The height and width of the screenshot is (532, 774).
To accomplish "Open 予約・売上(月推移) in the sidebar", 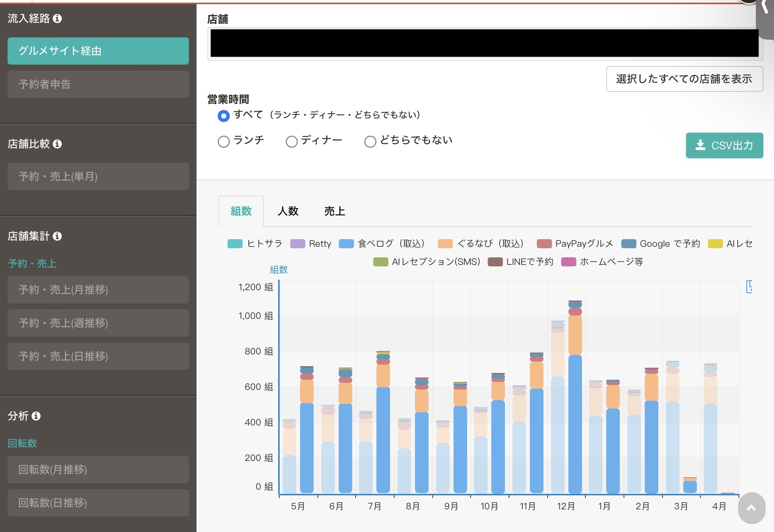I will [98, 290].
